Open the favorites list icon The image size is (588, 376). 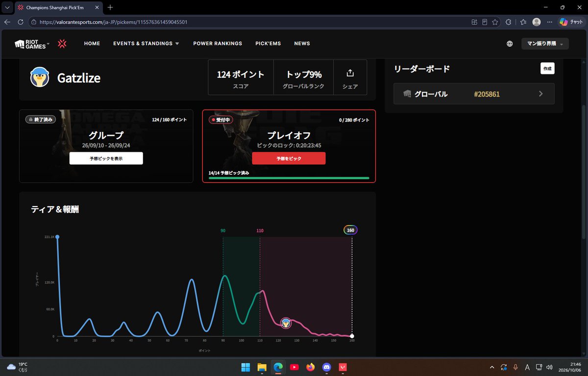click(523, 22)
